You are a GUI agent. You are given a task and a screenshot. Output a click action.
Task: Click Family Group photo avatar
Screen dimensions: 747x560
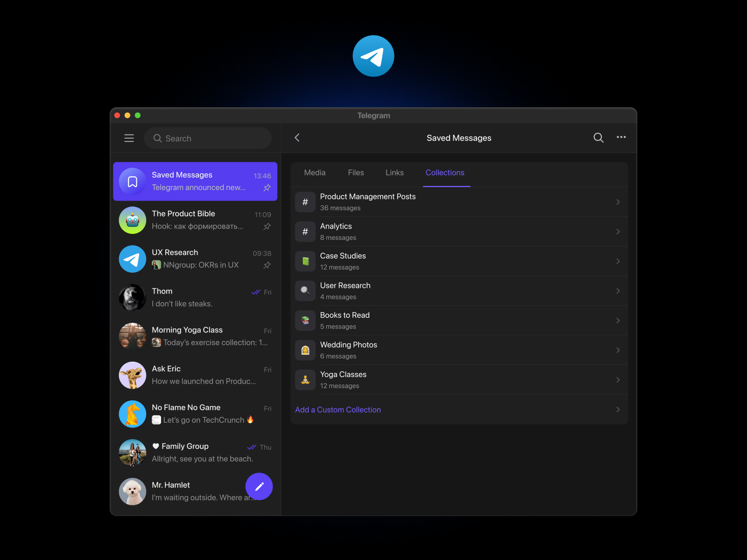(x=133, y=453)
